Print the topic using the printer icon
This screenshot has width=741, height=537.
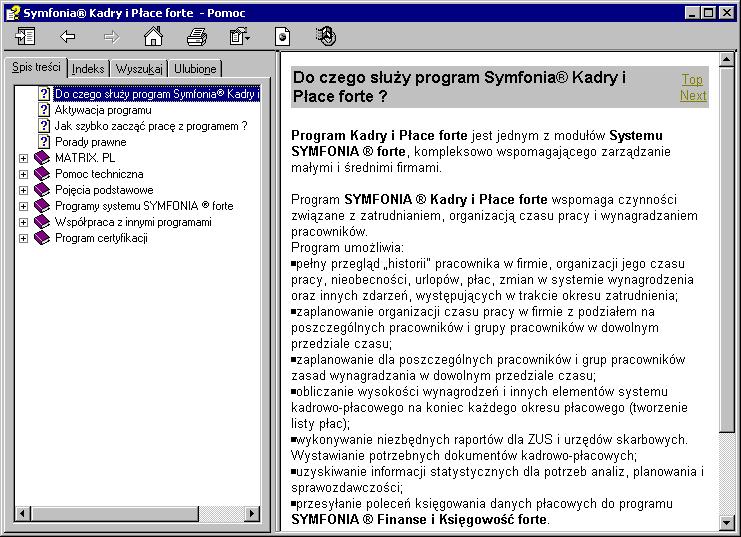(x=197, y=36)
